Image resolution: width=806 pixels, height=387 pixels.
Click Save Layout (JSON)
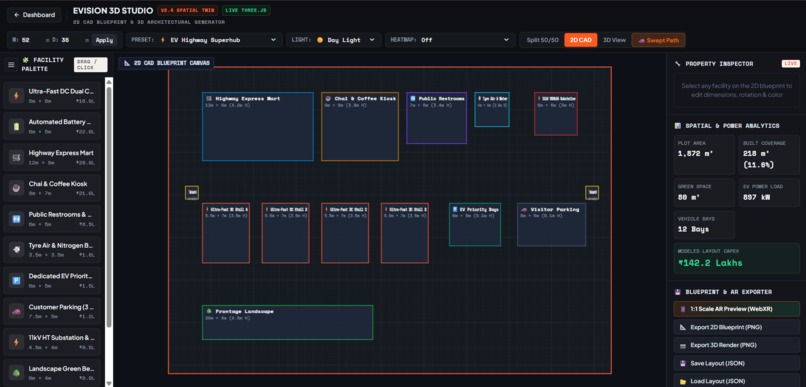click(736, 363)
